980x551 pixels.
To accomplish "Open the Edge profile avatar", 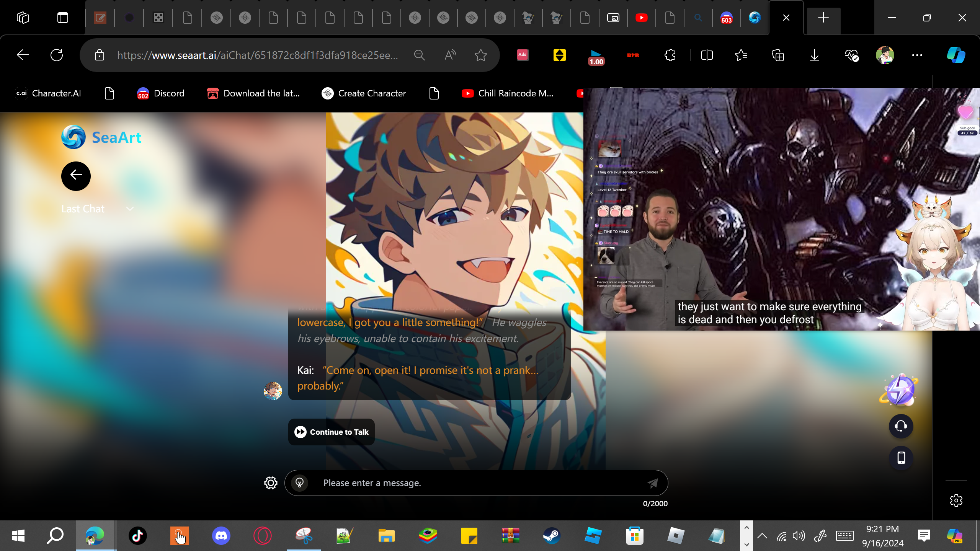I will tap(885, 55).
